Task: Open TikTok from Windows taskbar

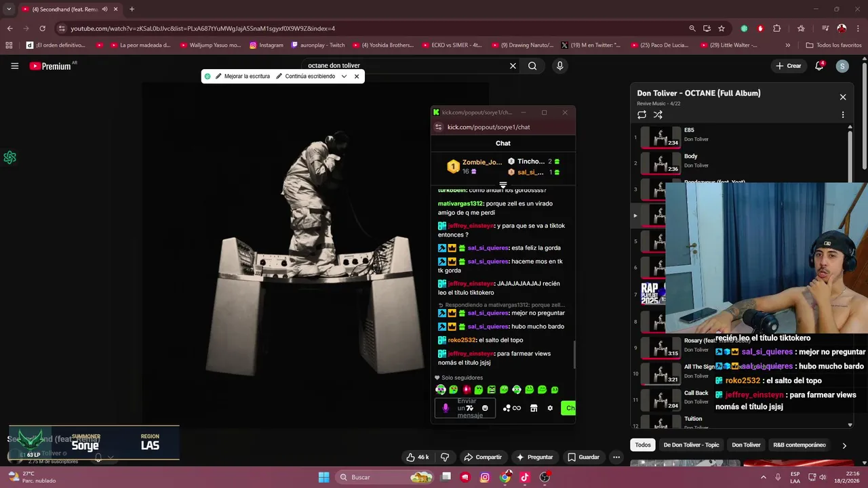Action: tap(525, 477)
